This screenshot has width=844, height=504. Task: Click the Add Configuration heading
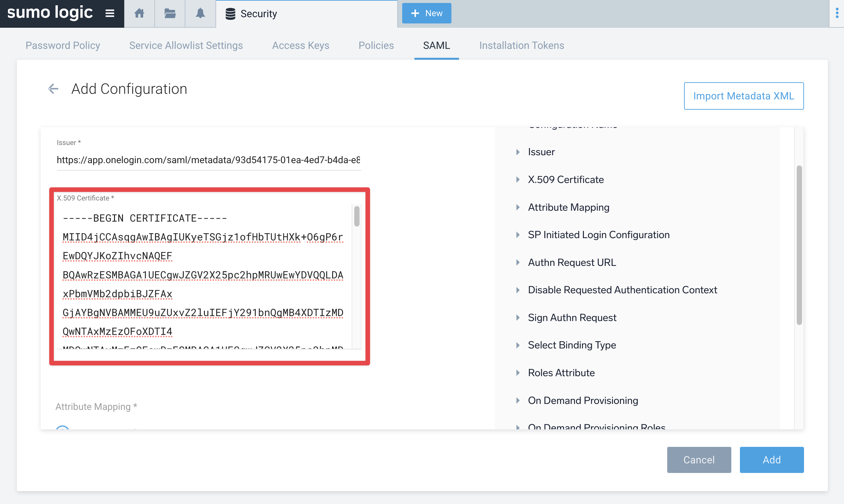pos(129,89)
